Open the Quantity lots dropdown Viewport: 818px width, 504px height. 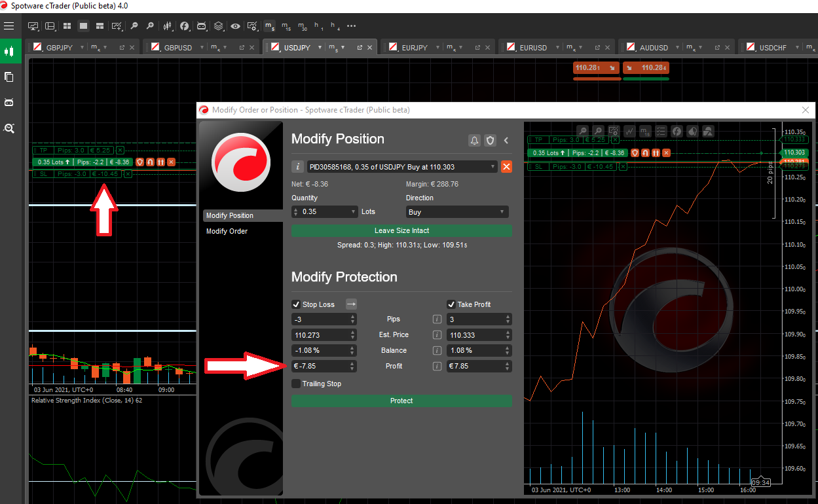pyautogui.click(x=354, y=212)
